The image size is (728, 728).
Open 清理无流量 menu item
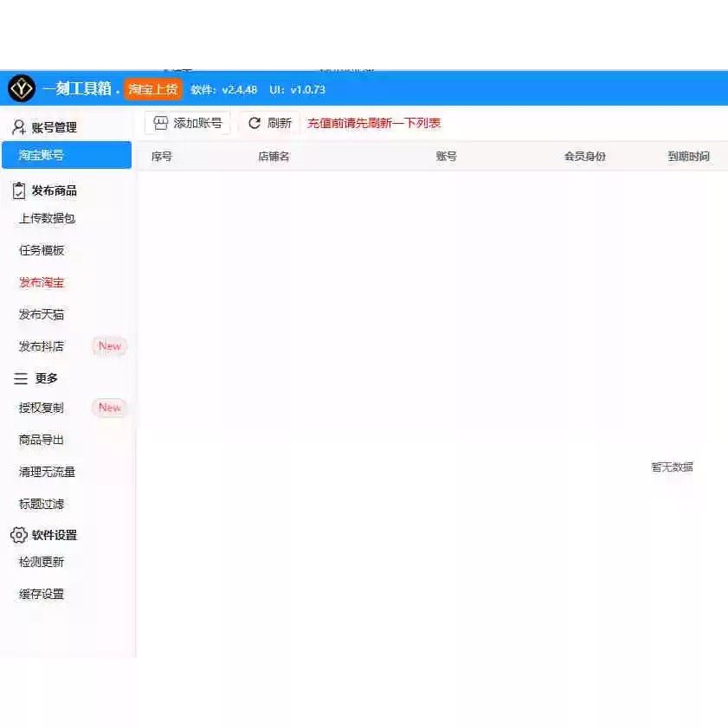[x=47, y=472]
